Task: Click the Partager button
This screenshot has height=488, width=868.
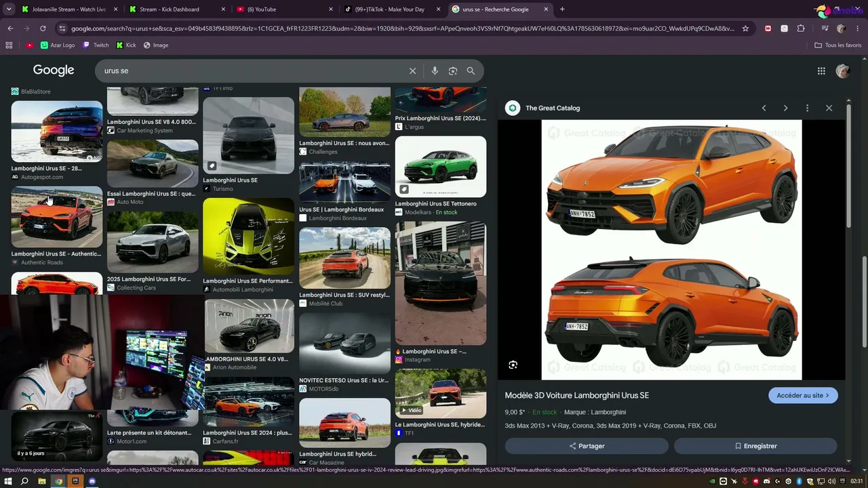Action: (587, 446)
